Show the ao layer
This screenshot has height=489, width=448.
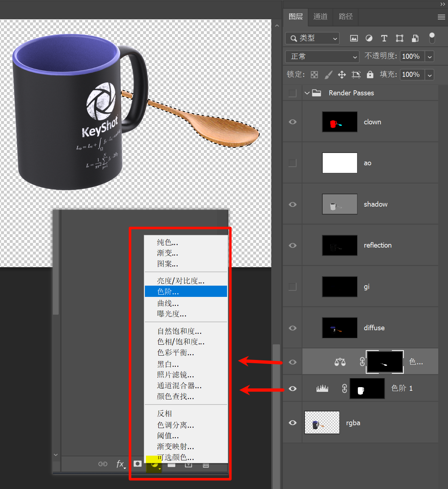point(292,163)
